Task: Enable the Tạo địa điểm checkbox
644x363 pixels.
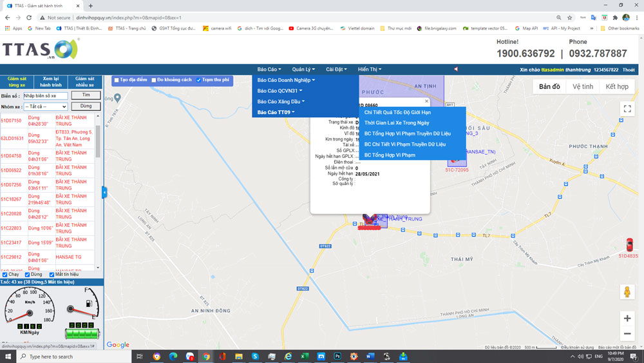Action: coord(117,80)
